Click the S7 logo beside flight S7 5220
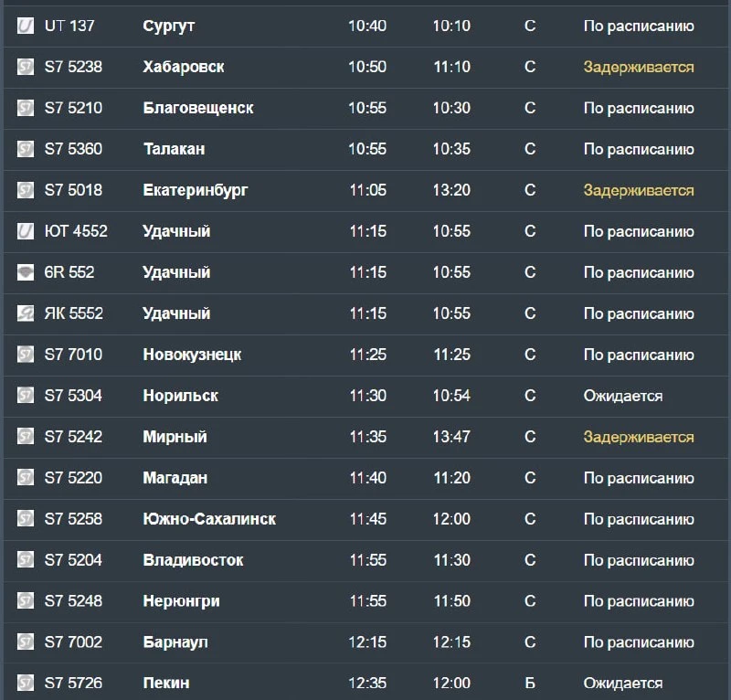Viewport: 731px width, 700px height. point(26,477)
